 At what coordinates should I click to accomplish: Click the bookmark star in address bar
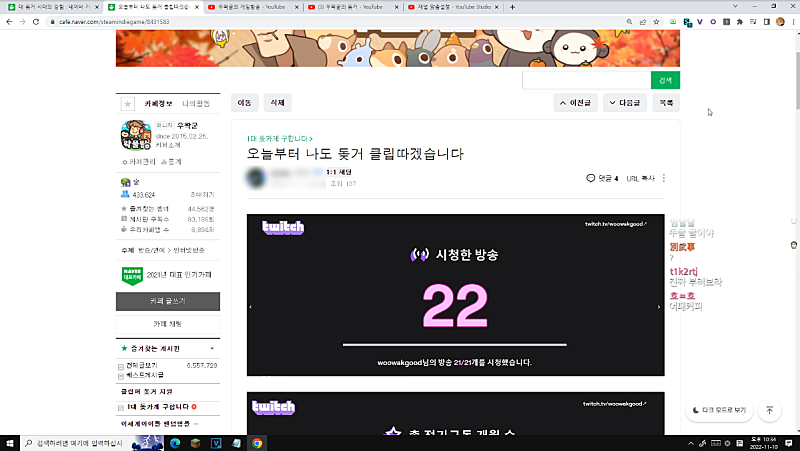coord(656,22)
